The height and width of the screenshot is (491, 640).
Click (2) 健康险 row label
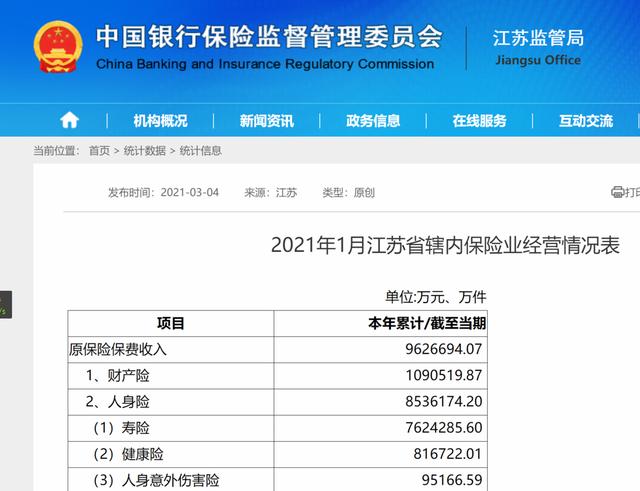129,454
